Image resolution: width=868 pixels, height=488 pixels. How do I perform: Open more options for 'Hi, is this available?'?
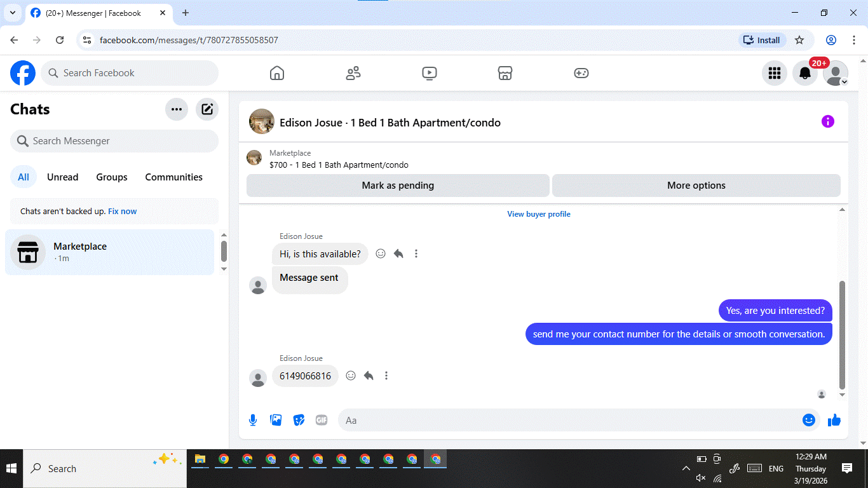pyautogui.click(x=416, y=254)
